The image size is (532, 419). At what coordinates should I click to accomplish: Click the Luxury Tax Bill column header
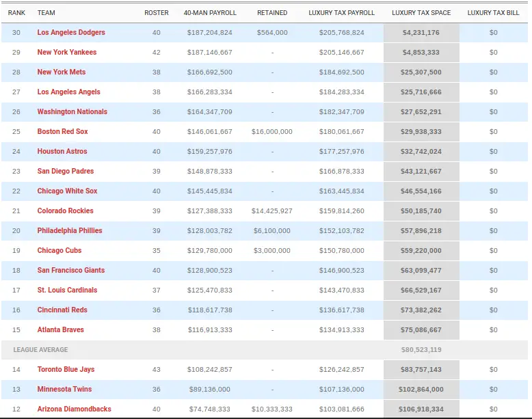pyautogui.click(x=494, y=13)
